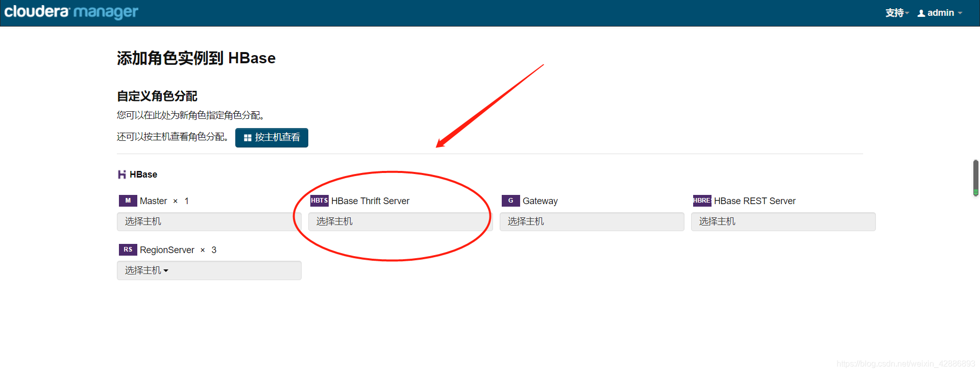Click the RS RegionServer role badge
The height and width of the screenshot is (373, 980).
[x=128, y=250]
